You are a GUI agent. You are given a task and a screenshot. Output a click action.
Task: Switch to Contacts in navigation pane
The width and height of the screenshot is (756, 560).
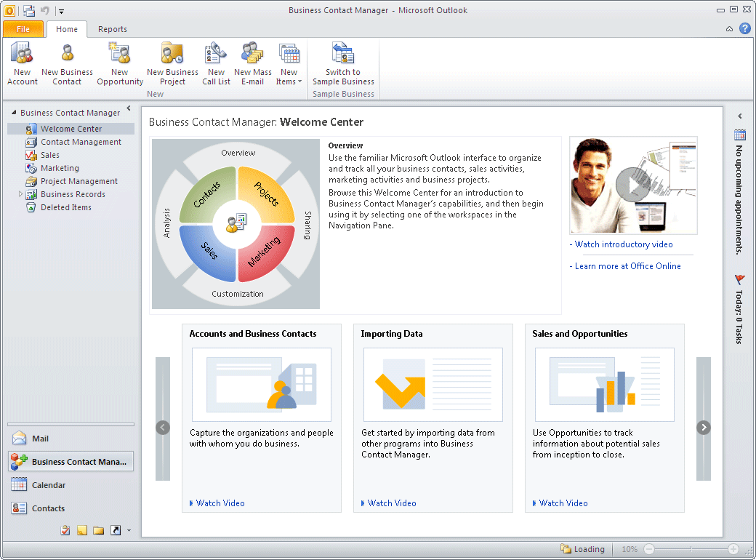pos(71,508)
